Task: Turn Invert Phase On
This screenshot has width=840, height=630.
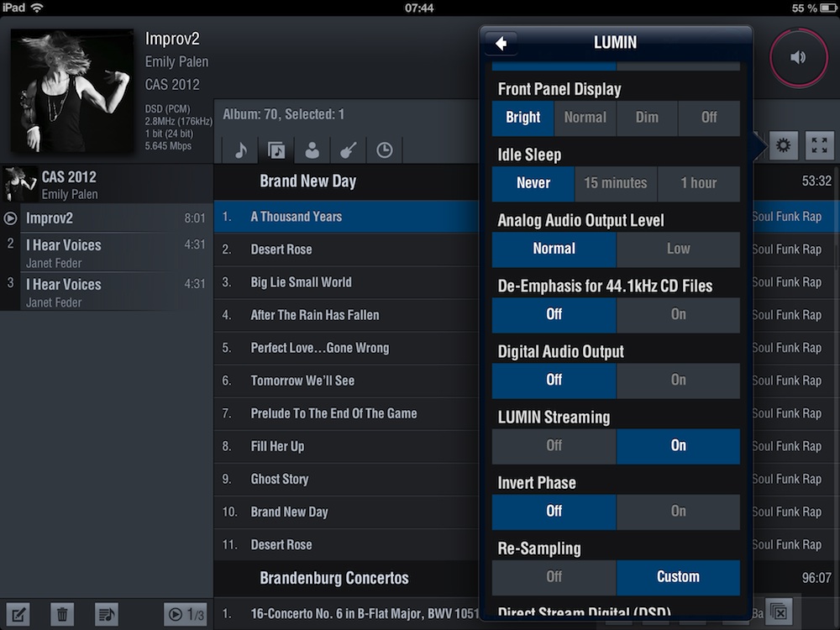Action: click(678, 512)
